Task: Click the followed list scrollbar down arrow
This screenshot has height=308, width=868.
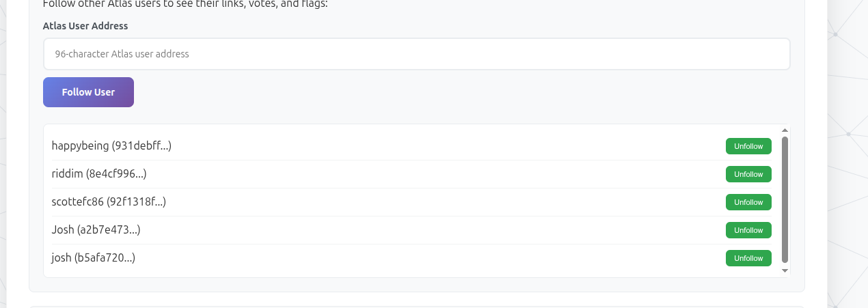Action: tap(785, 270)
